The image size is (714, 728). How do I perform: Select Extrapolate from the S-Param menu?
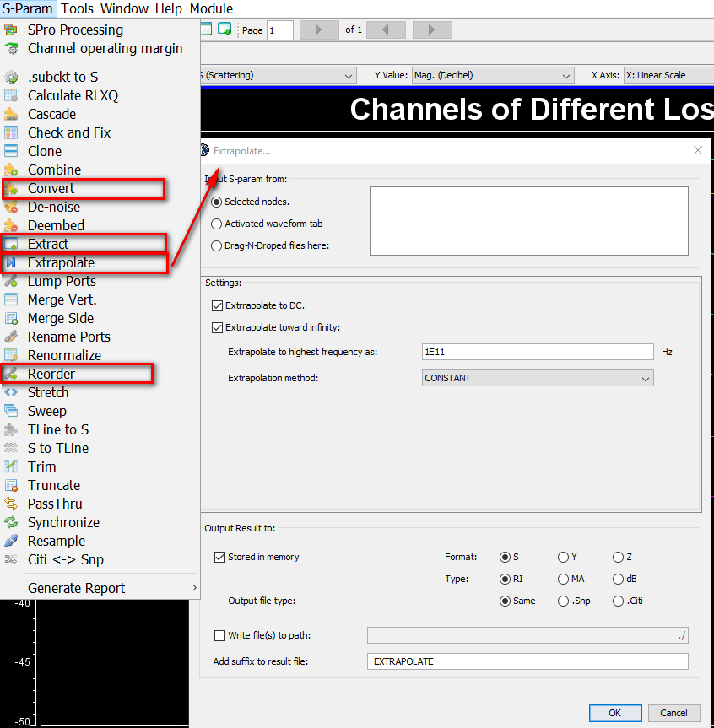[61, 262]
